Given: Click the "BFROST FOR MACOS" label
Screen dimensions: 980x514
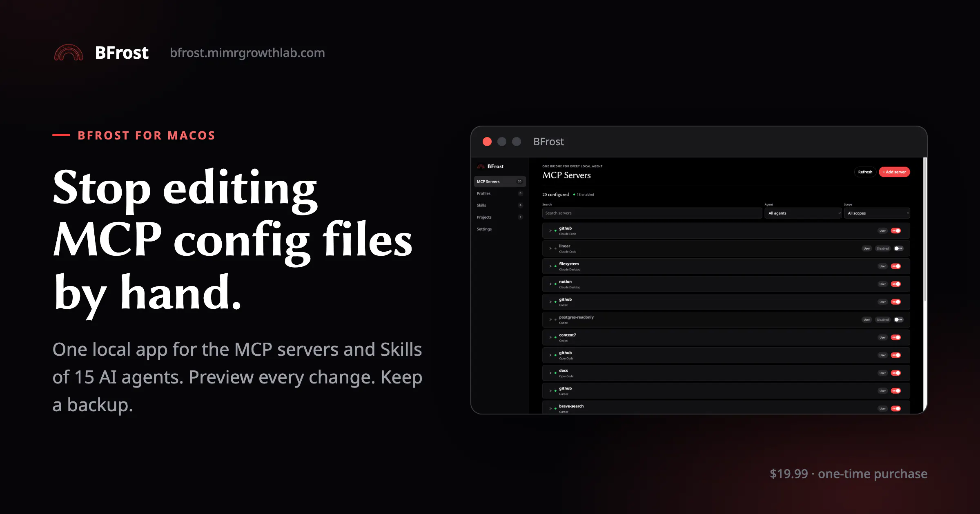Looking at the screenshot, I should 147,135.
